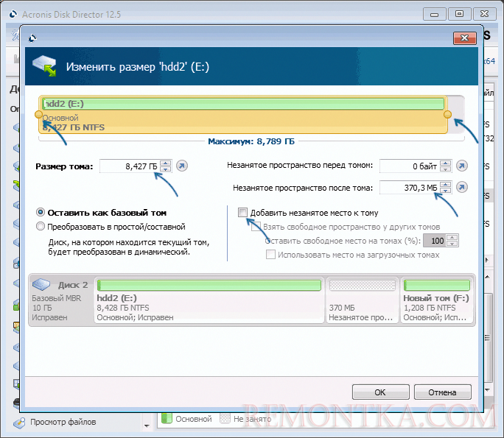Select Новый том (F:) partition block
This screenshot has height=438, width=504.
[436, 300]
